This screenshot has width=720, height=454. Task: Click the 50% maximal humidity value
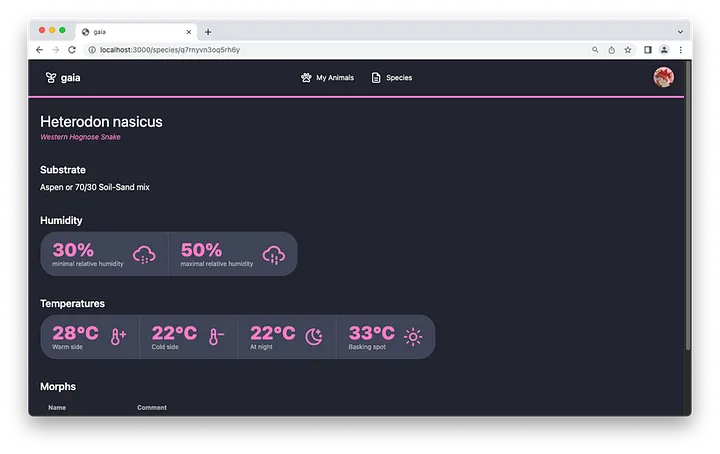click(x=201, y=250)
